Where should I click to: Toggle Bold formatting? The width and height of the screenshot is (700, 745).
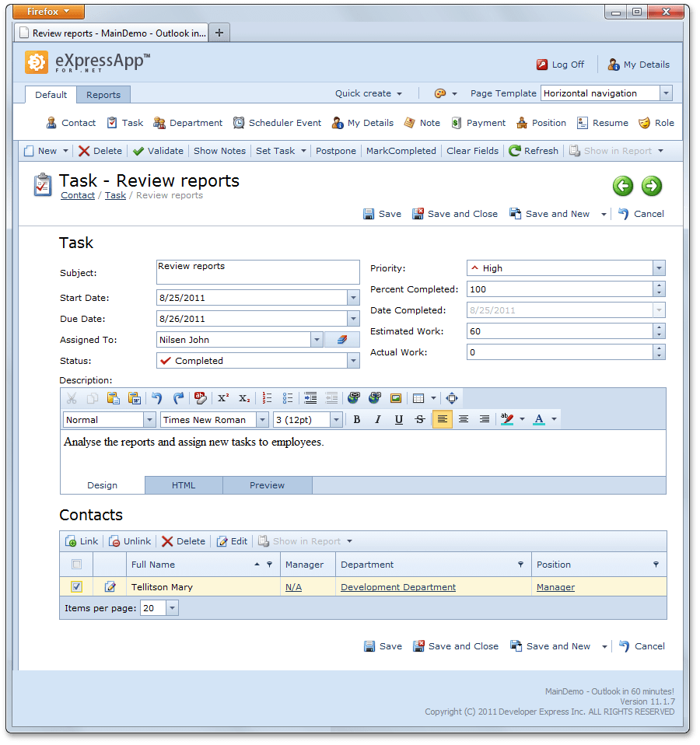(x=357, y=419)
